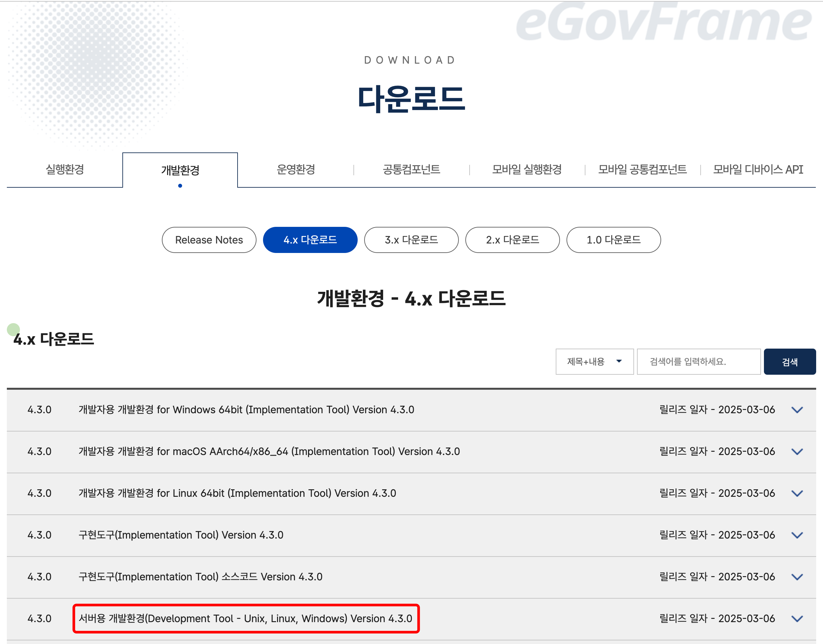Select the 4.x 다운로드 pill button
Screen dimensions: 823x644
pyautogui.click(x=310, y=240)
